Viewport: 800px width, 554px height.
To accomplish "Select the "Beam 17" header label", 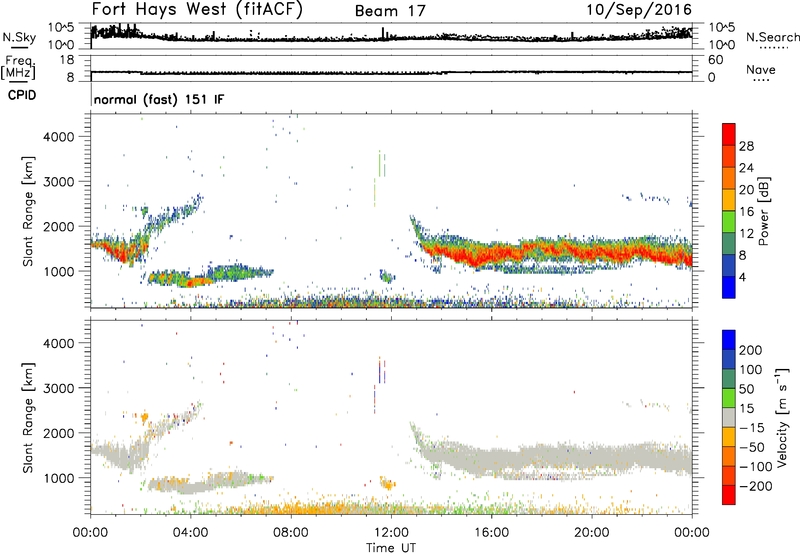I will [x=390, y=11].
